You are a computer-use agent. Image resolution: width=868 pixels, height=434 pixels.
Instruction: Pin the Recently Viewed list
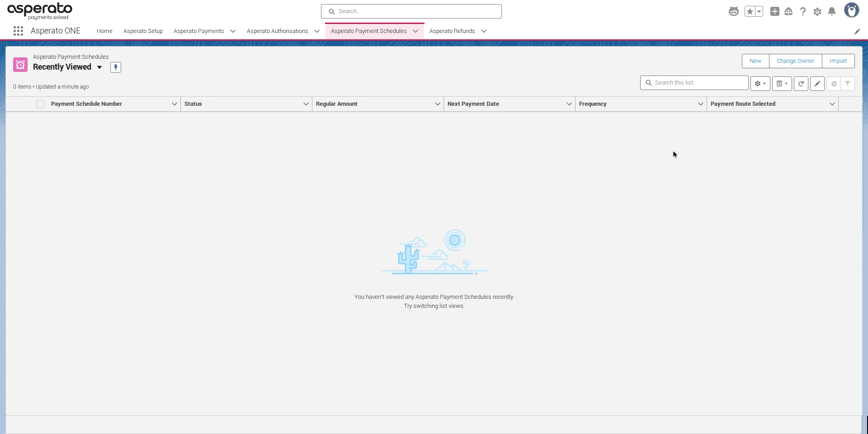(116, 67)
